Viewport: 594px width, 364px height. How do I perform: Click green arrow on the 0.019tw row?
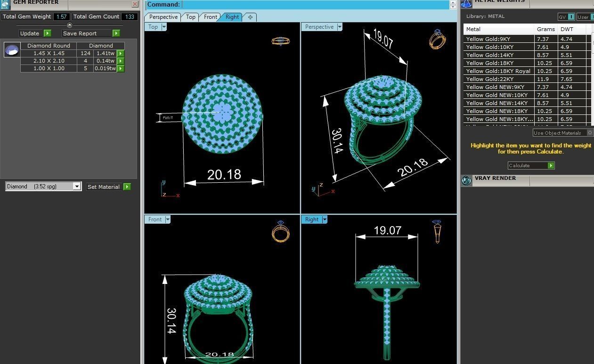coord(121,68)
